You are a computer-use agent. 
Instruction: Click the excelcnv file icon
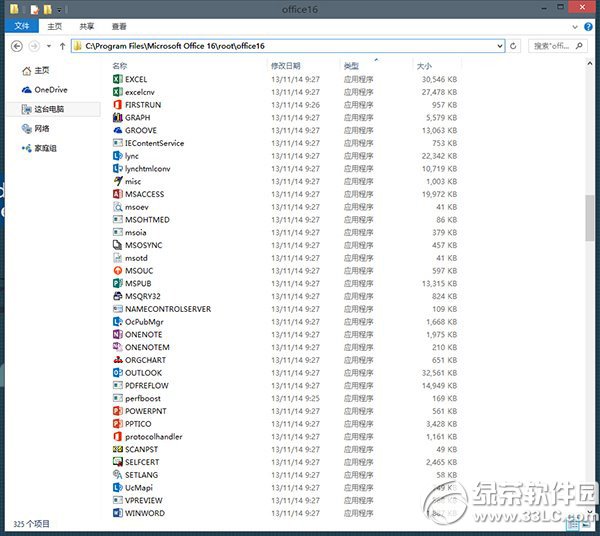point(117,92)
